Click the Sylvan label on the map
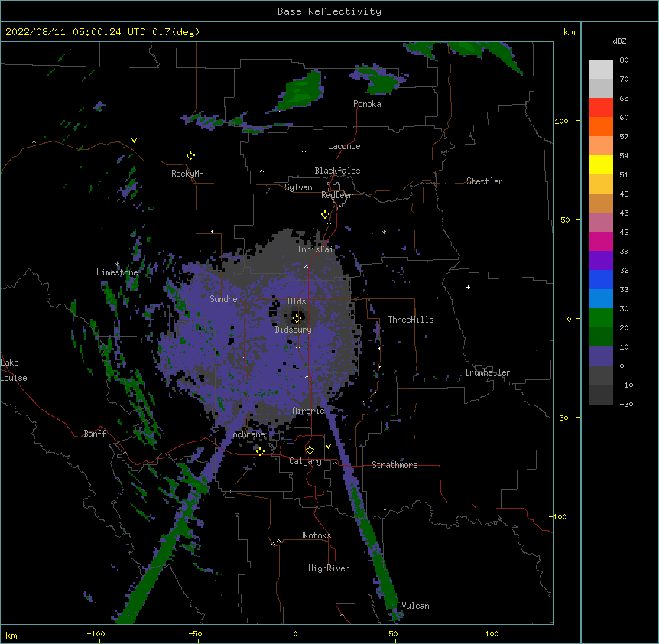 (298, 187)
